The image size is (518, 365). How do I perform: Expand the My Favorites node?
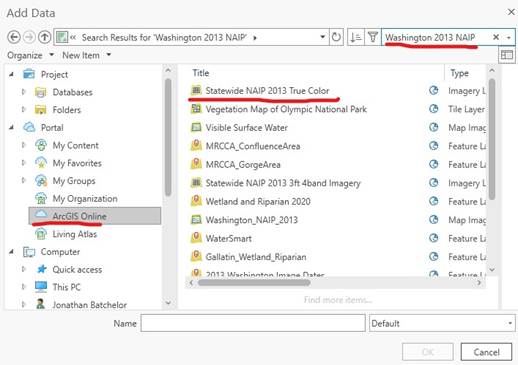[x=23, y=163]
